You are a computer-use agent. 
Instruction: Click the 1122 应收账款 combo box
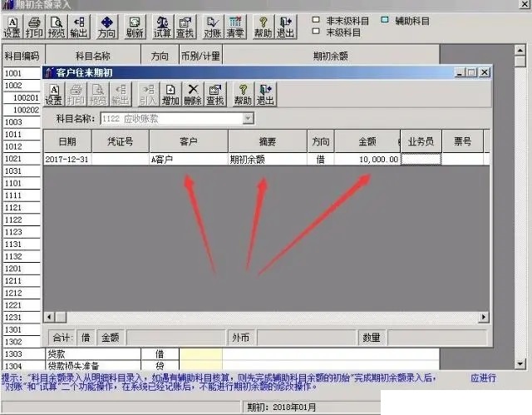177,118
